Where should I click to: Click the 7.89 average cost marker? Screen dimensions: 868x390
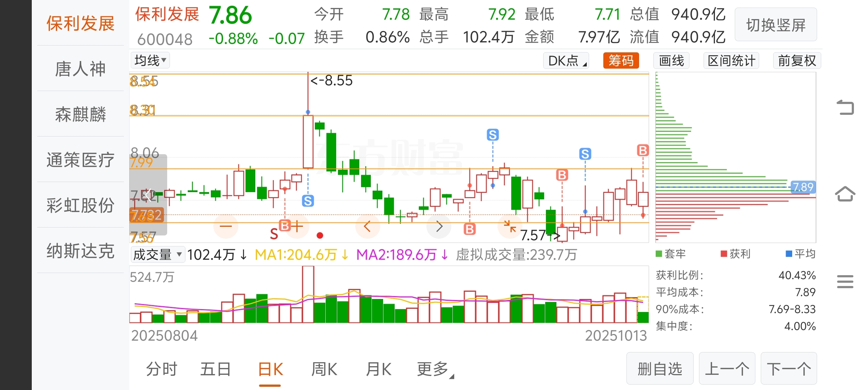pyautogui.click(x=803, y=187)
